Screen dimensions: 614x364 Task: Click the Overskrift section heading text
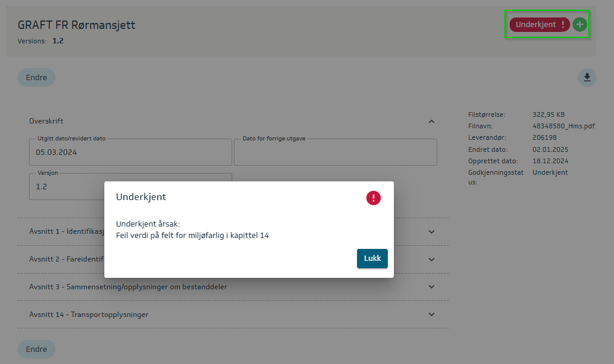coord(46,121)
